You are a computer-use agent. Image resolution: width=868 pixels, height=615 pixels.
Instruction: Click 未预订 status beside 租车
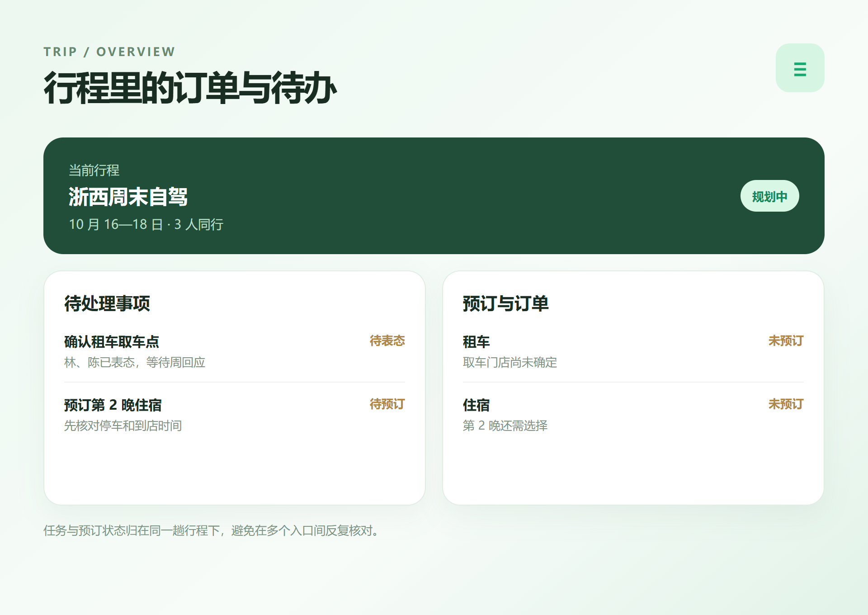pos(786,341)
